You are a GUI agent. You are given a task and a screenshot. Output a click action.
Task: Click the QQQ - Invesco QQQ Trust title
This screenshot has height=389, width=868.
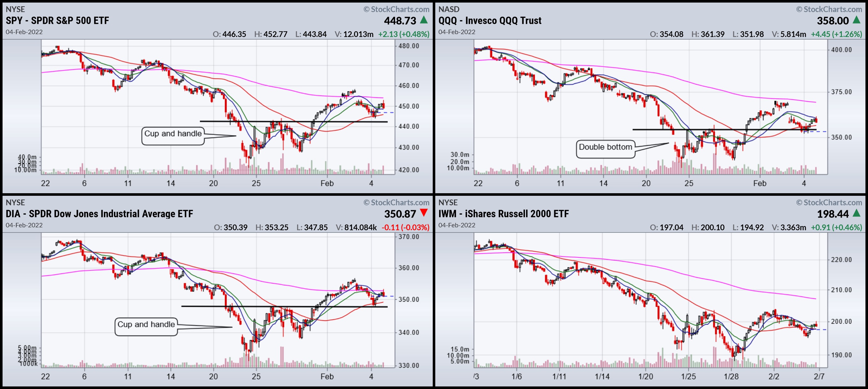pyautogui.click(x=490, y=20)
